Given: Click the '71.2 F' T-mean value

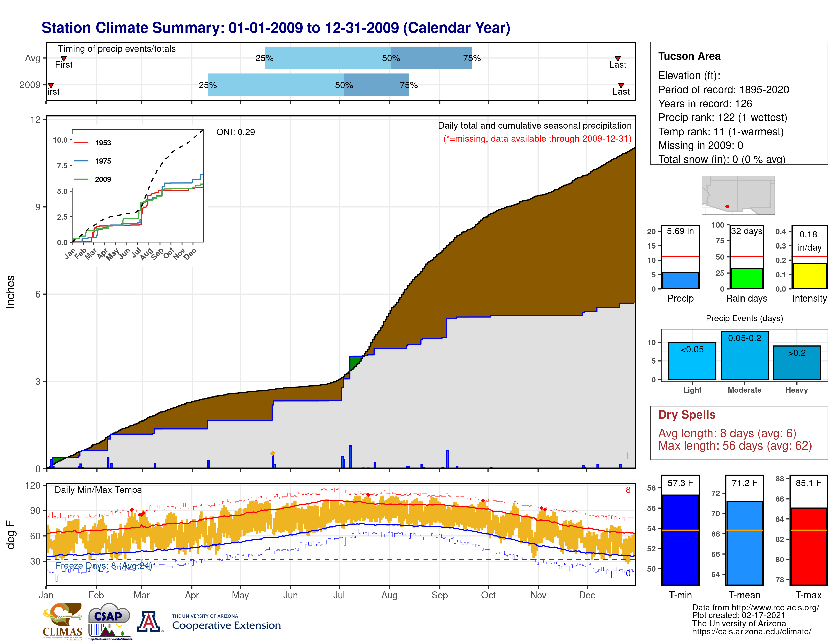Looking at the screenshot, I should (x=744, y=483).
